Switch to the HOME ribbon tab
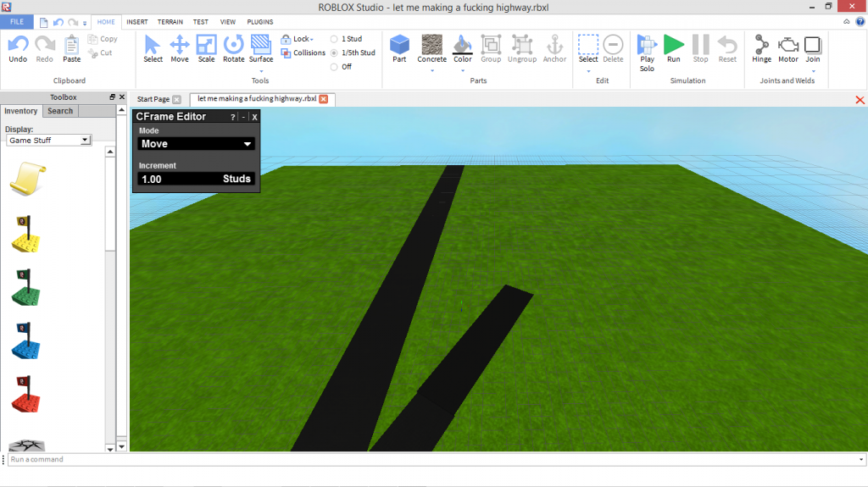 point(106,22)
